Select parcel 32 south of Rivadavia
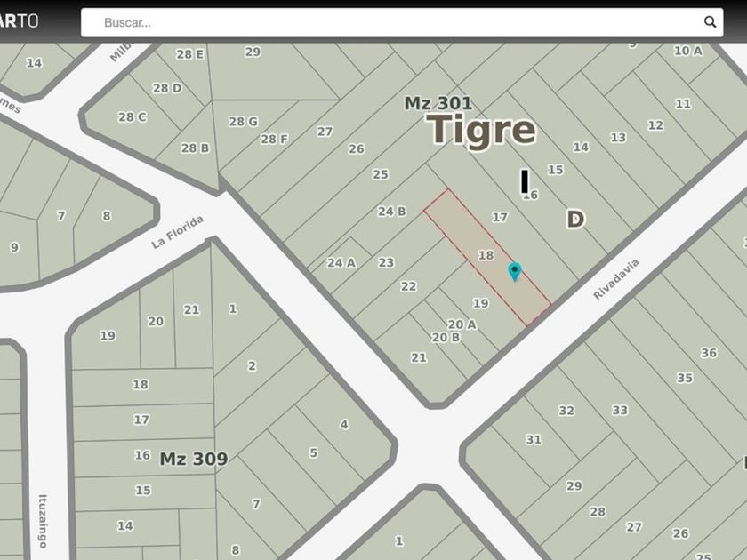This screenshot has height=560, width=747. tap(566, 411)
